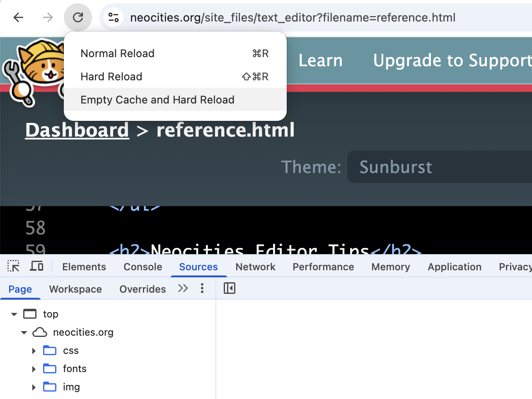Image resolution: width=532 pixels, height=399 pixels.
Task: Hide the Sources navigator sidebar
Action: point(230,288)
